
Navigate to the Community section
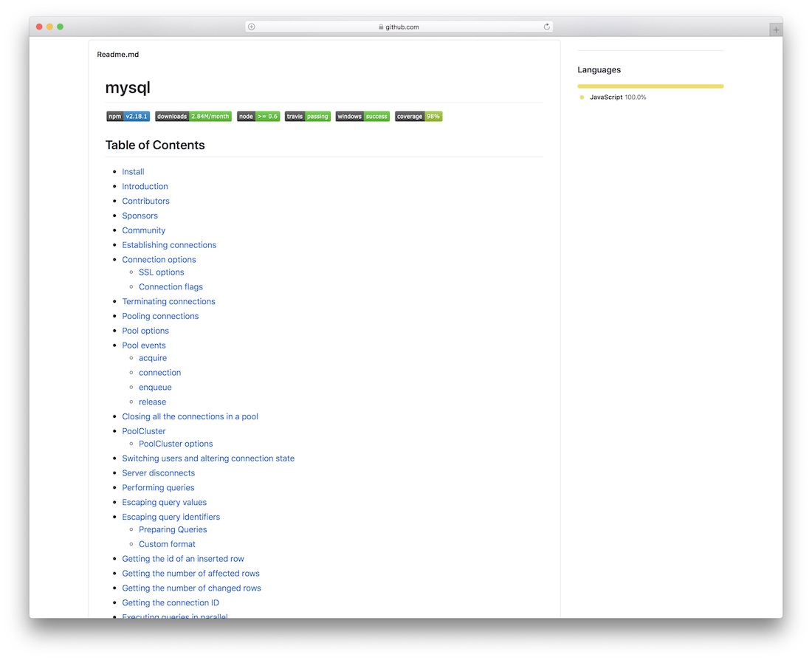coord(143,230)
